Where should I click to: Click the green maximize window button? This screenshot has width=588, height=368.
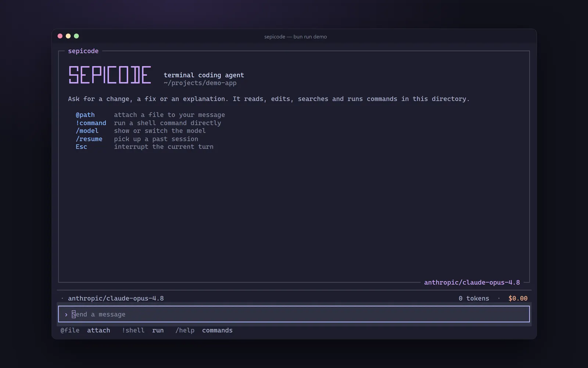pyautogui.click(x=76, y=36)
